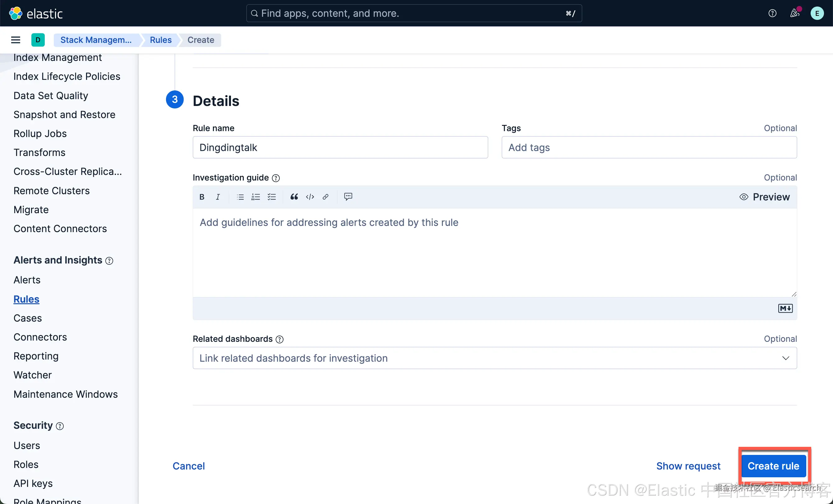
Task: Insert an unordered bullet list
Action: click(240, 197)
